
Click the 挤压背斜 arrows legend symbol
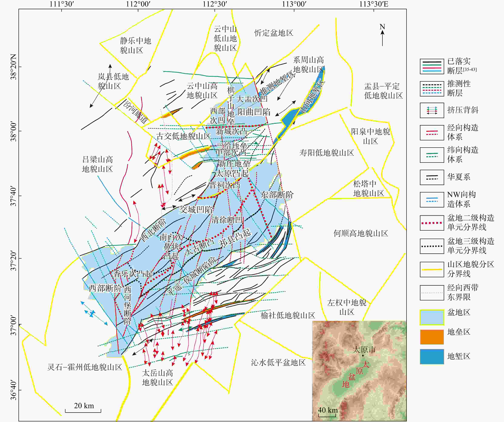(432, 110)
